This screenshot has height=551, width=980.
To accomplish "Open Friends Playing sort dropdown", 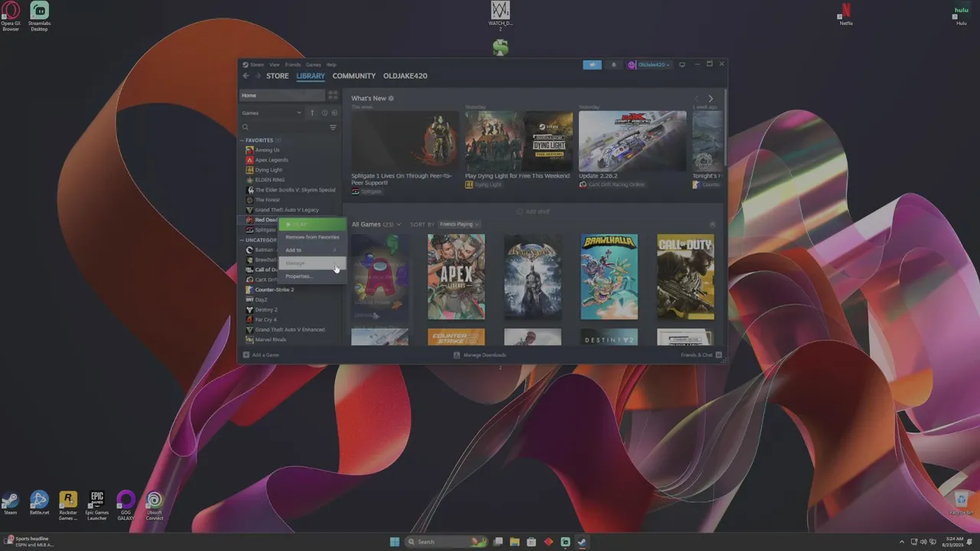I will point(459,224).
